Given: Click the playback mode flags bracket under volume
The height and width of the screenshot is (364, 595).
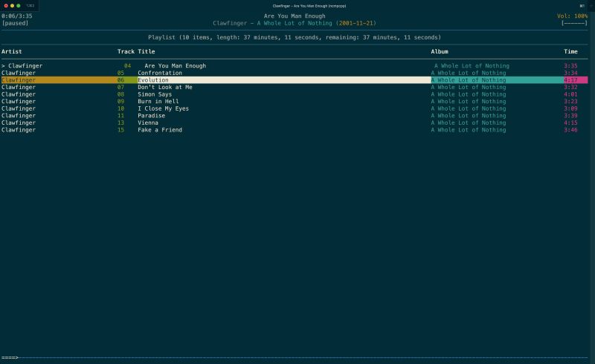Looking at the screenshot, I should pyautogui.click(x=574, y=23).
